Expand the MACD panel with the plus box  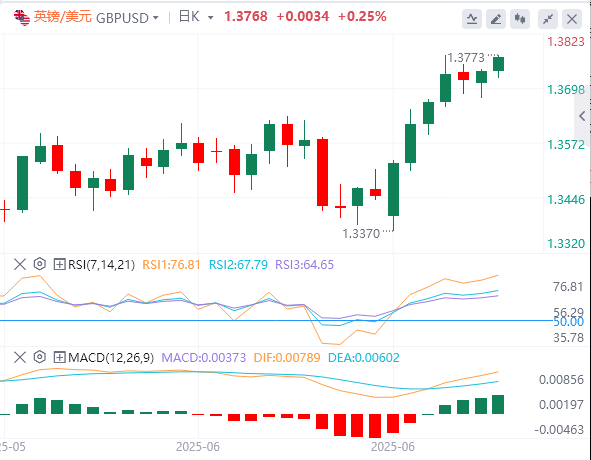coord(59,357)
